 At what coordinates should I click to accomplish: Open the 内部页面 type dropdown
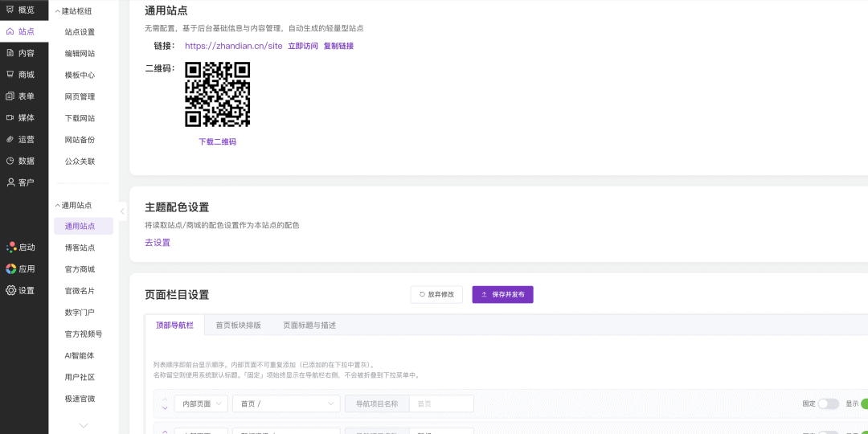(201, 403)
